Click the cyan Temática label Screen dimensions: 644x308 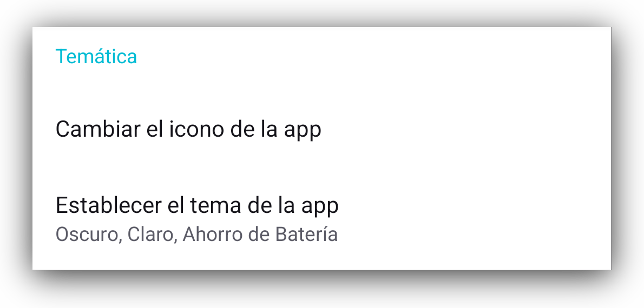coord(96,57)
